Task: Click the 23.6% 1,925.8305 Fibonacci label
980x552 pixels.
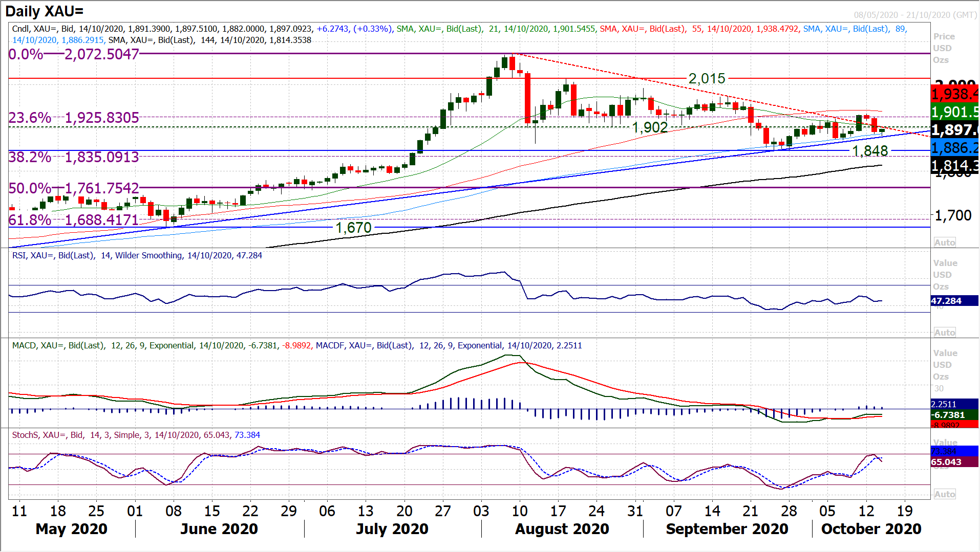Action: (74, 118)
